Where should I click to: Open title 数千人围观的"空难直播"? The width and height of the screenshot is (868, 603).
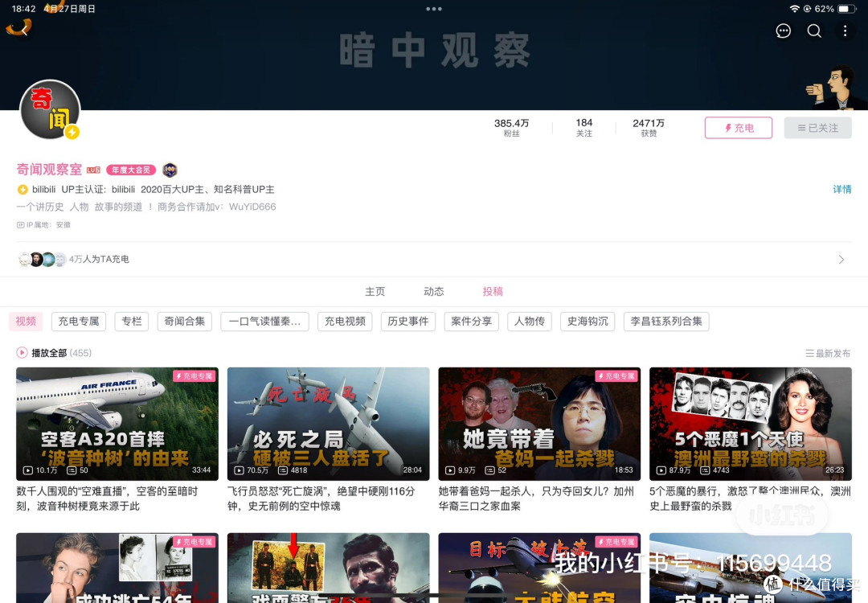[x=107, y=498]
